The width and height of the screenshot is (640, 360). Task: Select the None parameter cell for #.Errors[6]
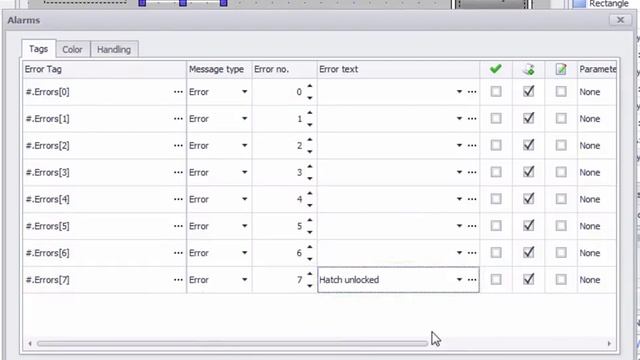click(597, 253)
